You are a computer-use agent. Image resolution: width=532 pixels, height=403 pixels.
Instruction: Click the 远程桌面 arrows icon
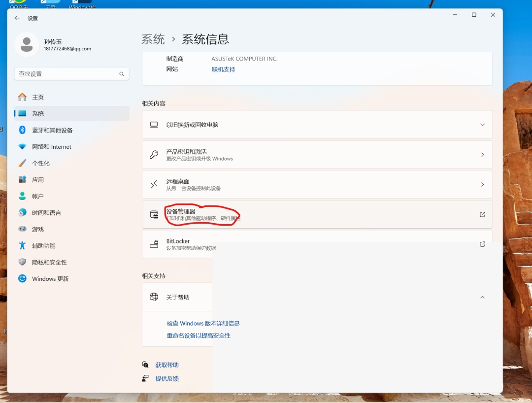pos(154,185)
